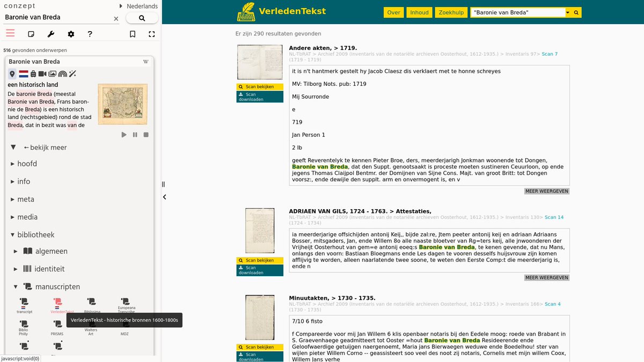Click the bookmark icon in conzept toolbar

(x=133, y=34)
